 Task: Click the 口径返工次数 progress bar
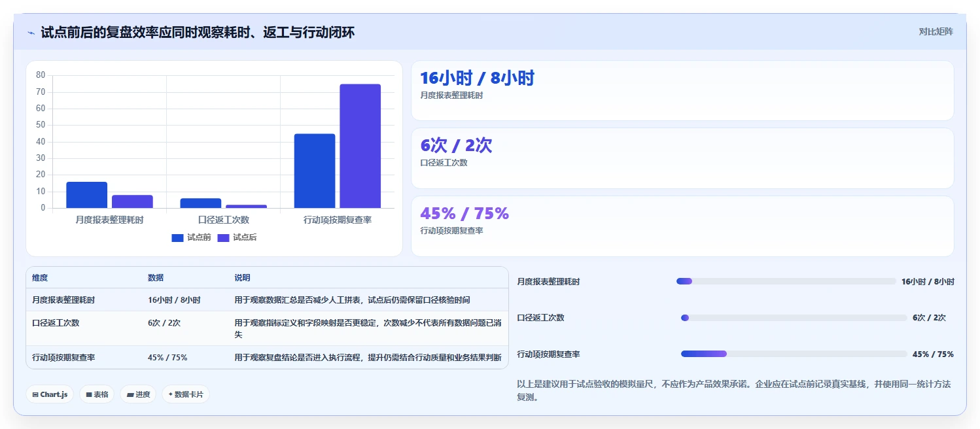tap(794, 318)
